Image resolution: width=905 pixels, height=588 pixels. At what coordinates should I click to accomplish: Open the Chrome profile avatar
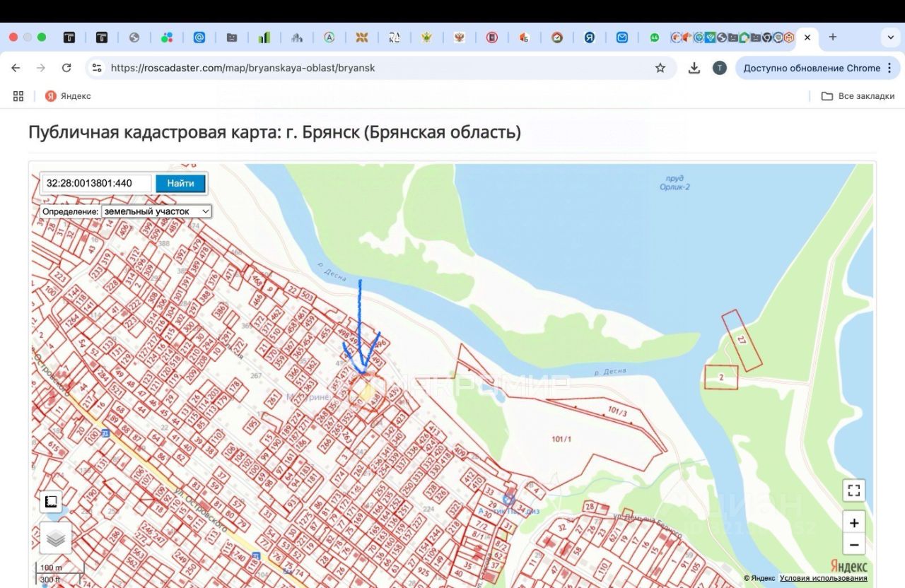(719, 68)
